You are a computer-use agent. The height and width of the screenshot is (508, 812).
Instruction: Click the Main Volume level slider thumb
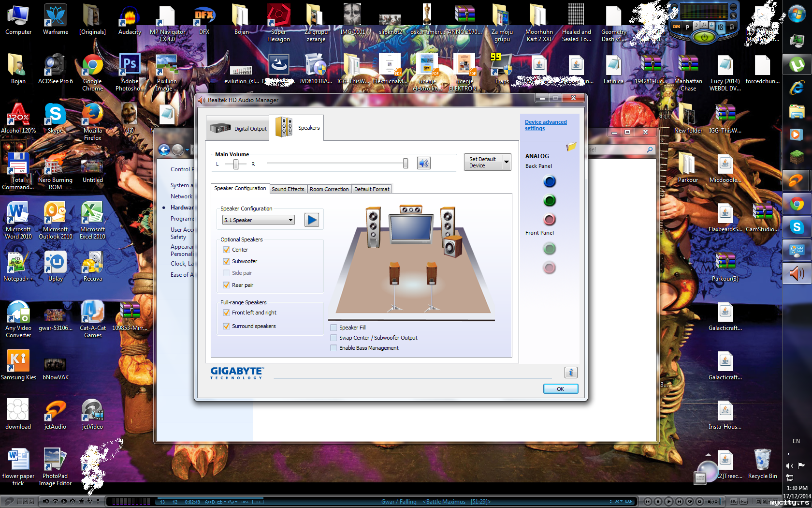pyautogui.click(x=406, y=164)
